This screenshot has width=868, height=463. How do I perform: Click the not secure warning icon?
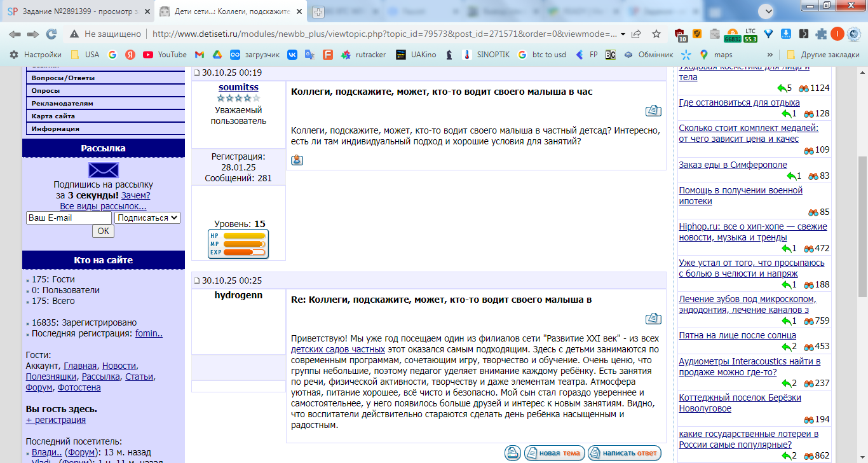(75, 34)
